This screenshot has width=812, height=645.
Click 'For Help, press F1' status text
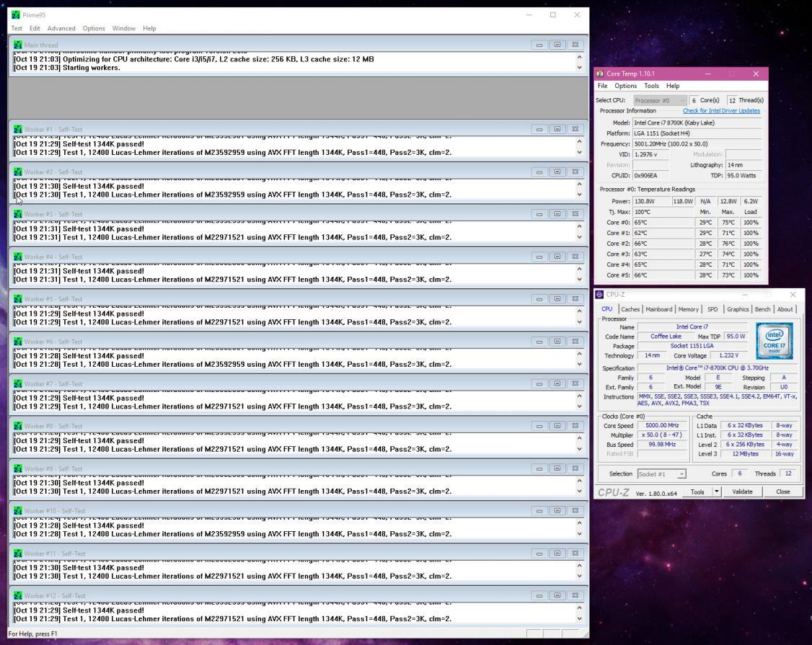[33, 634]
